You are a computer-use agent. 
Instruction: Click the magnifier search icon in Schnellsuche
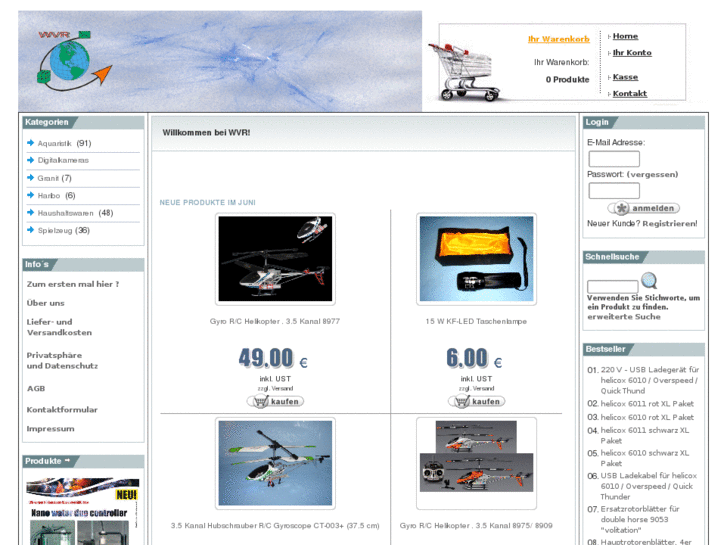coord(649,280)
